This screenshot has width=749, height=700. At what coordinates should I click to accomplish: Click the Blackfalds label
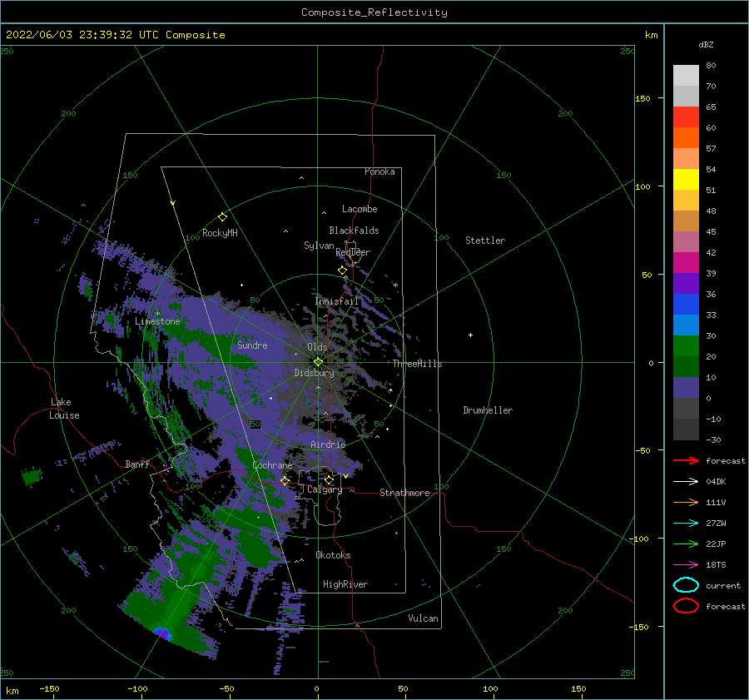pyautogui.click(x=354, y=231)
